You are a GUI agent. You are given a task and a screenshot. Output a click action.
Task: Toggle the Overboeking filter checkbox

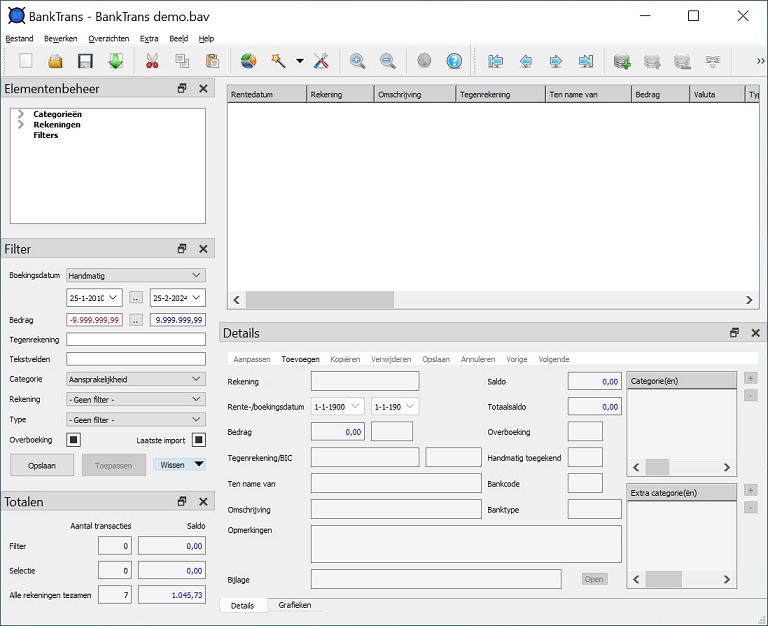point(73,439)
